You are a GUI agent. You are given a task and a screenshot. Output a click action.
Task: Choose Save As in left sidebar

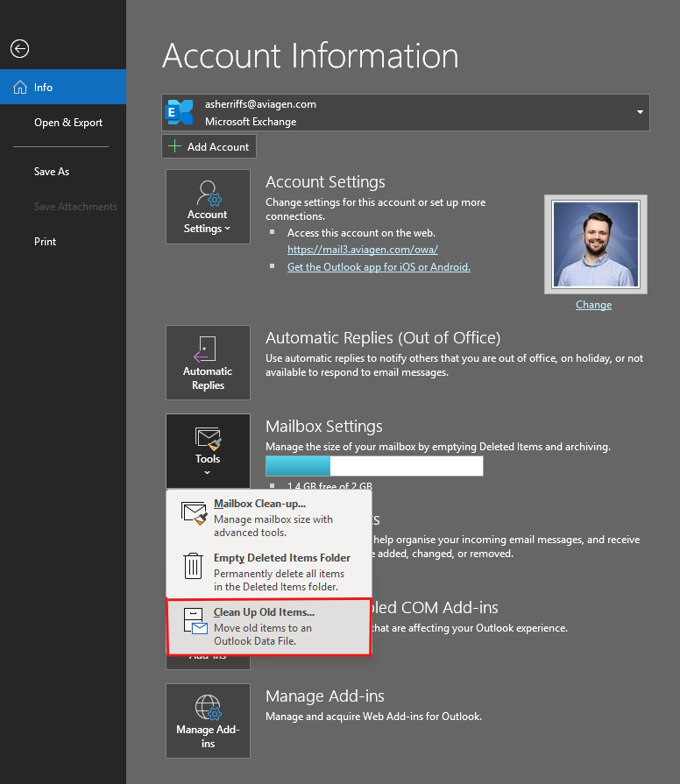51,172
